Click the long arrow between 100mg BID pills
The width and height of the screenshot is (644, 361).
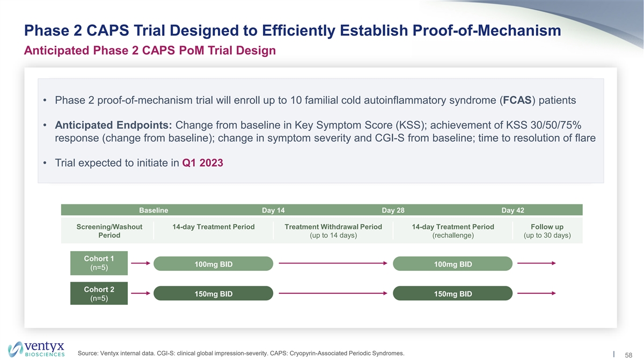(333, 263)
